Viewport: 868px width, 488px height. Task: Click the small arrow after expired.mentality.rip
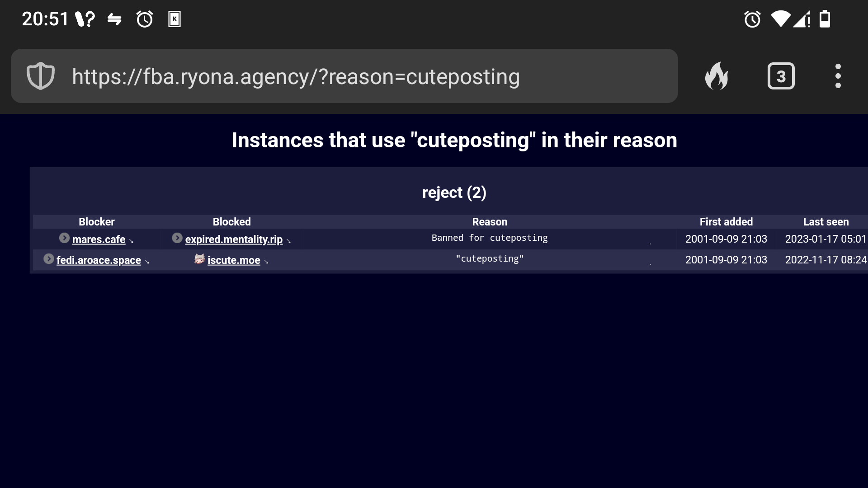coord(288,241)
